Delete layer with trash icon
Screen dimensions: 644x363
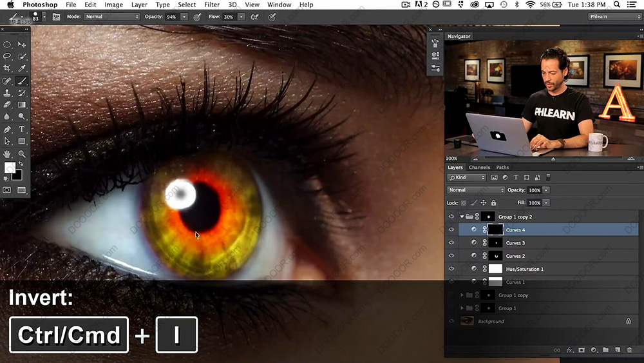tap(630, 350)
